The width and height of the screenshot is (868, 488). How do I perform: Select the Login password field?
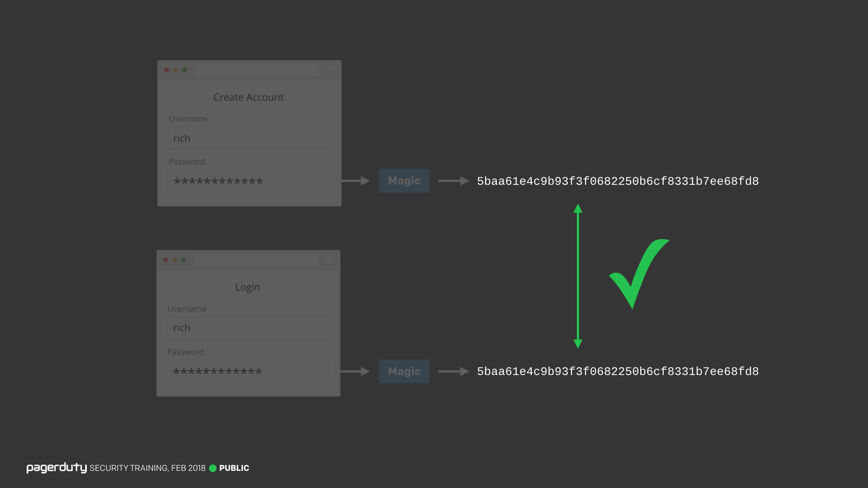248,371
